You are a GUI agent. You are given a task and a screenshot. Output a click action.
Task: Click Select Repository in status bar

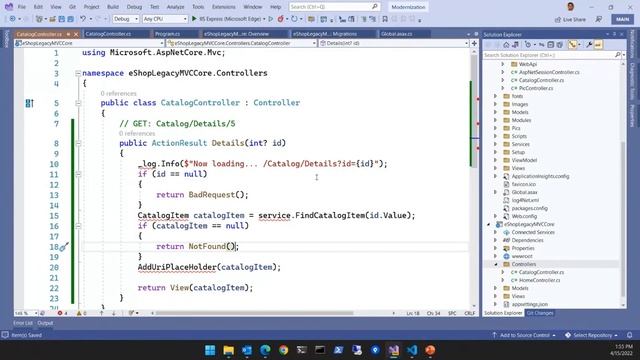pyautogui.click(x=591, y=335)
